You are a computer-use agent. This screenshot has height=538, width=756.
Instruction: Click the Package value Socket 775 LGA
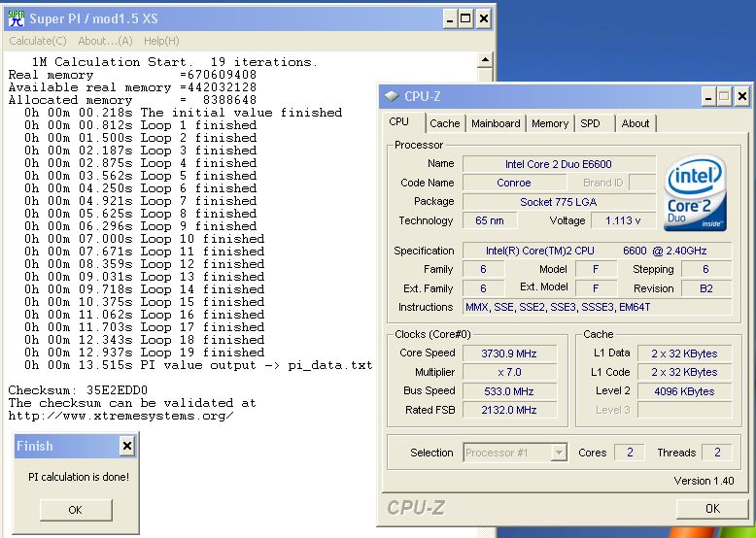[559, 202]
